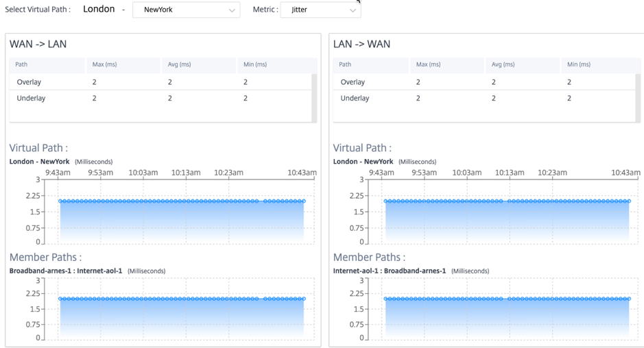Click last data point in LAN -> WAN virtual path chart
This screenshot has height=348, width=644.
pos(629,201)
